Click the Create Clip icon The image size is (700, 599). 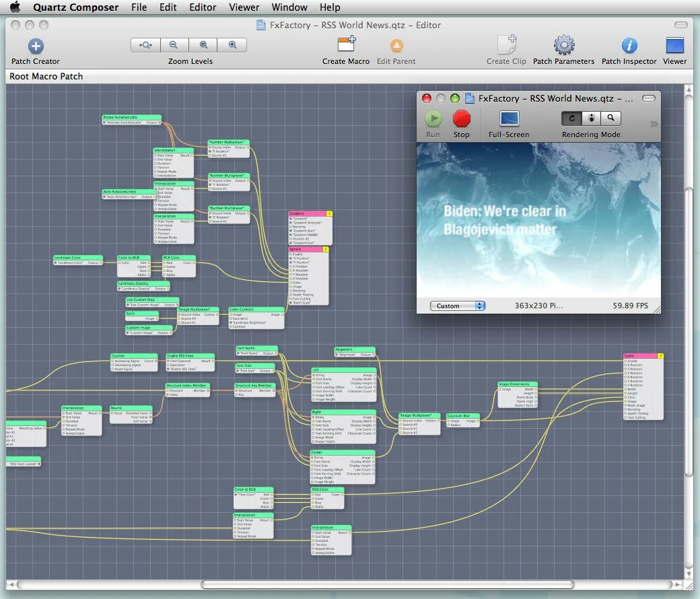point(507,44)
